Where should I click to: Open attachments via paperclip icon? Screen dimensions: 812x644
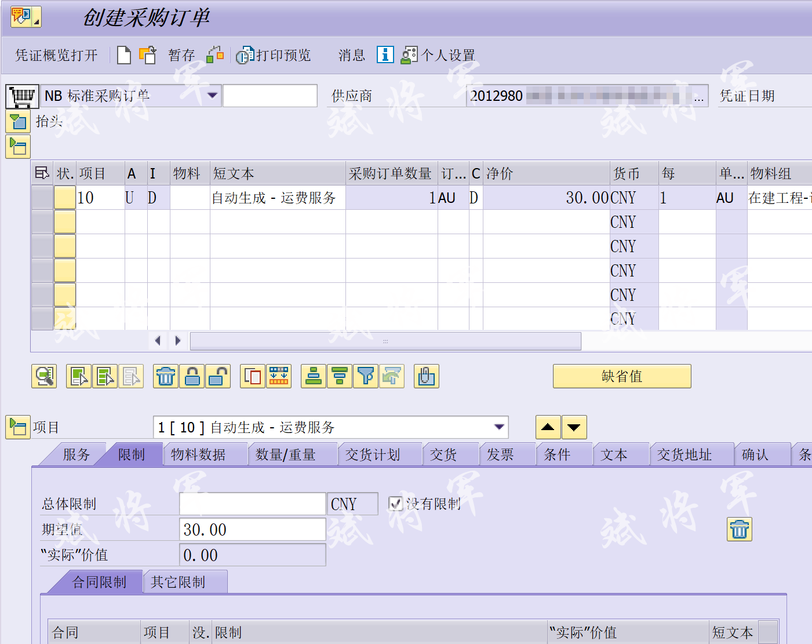click(426, 376)
